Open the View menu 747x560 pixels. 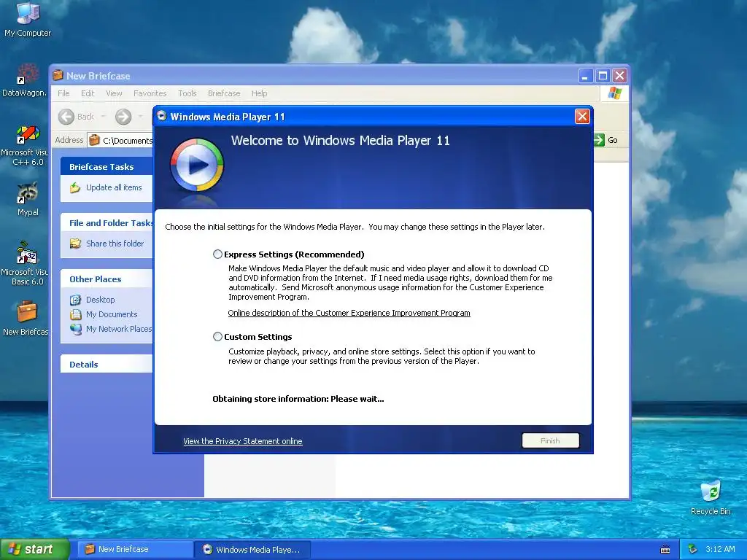coord(114,93)
